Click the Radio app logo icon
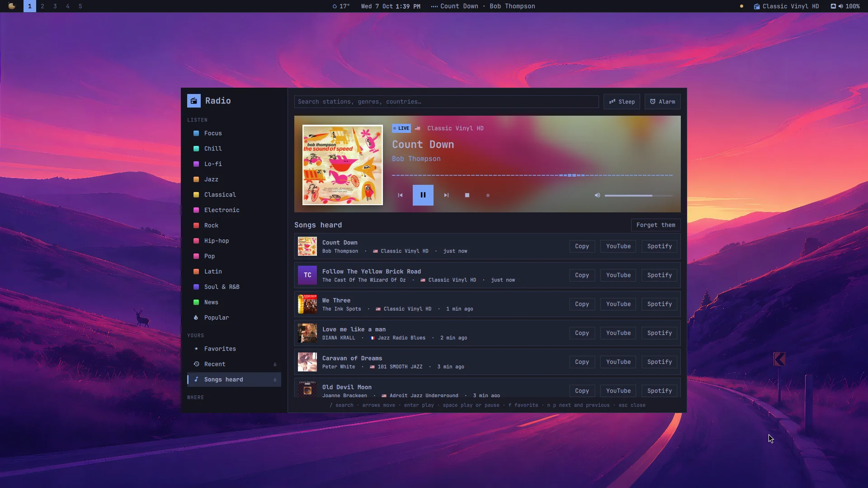The width and height of the screenshot is (868, 488). coord(194,101)
